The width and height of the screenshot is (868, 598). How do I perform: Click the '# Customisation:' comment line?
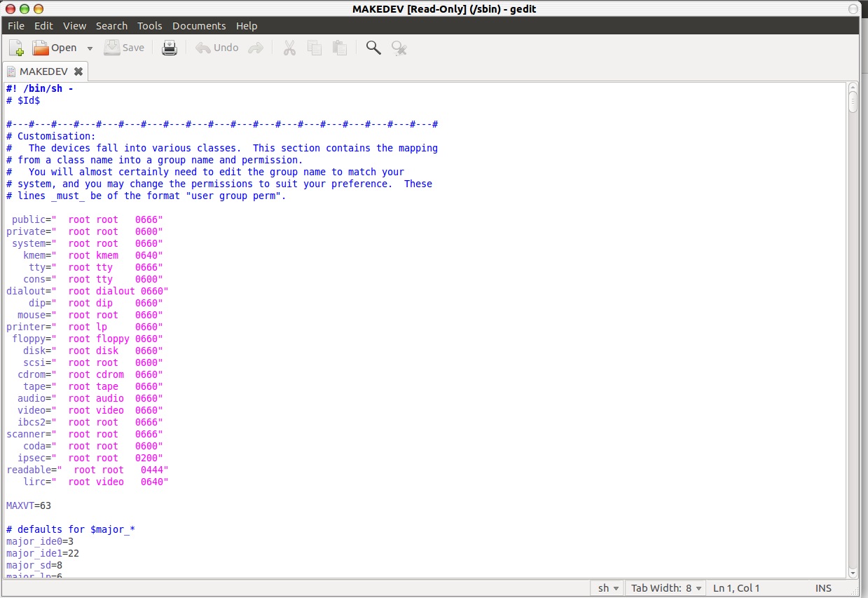(x=51, y=136)
